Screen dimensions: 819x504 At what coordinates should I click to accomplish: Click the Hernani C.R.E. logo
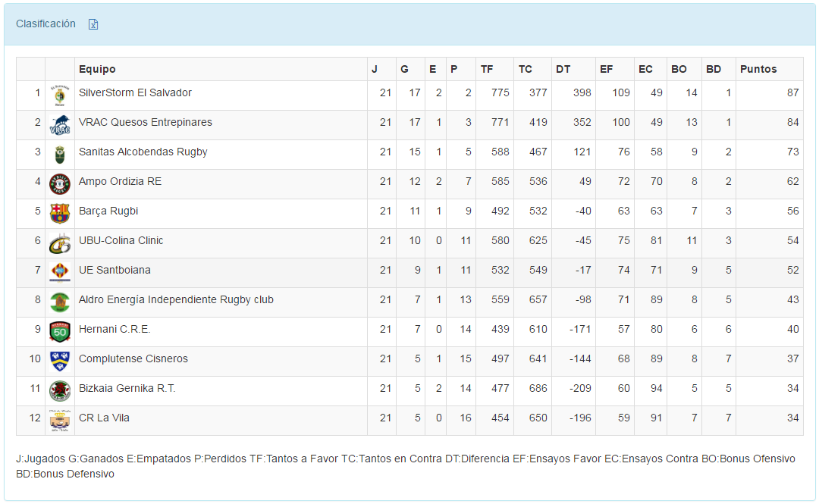[x=59, y=332]
